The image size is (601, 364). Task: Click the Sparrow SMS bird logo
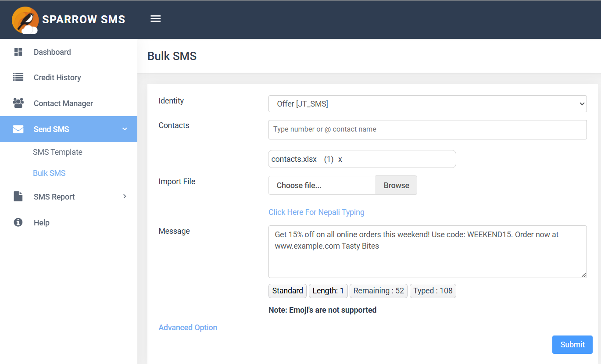[25, 19]
